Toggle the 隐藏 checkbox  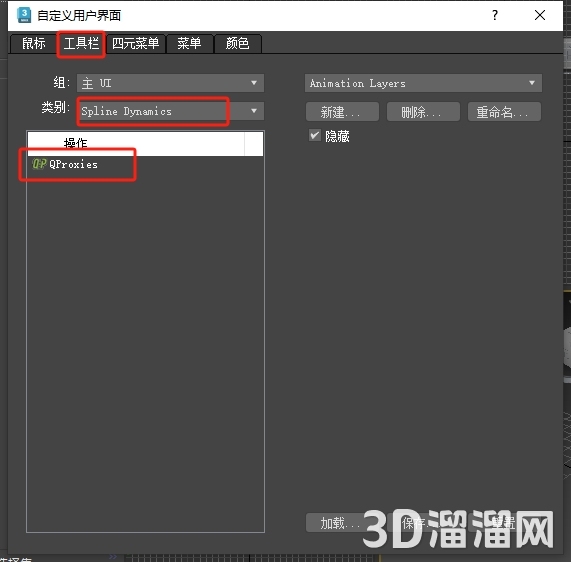(x=315, y=135)
